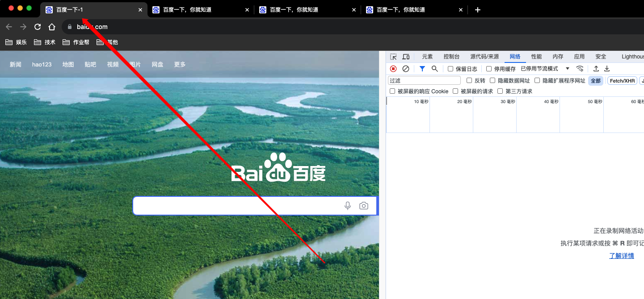The image size is (644, 299).
Task: Check the 第三方请求 checkbox
Action: tap(501, 91)
